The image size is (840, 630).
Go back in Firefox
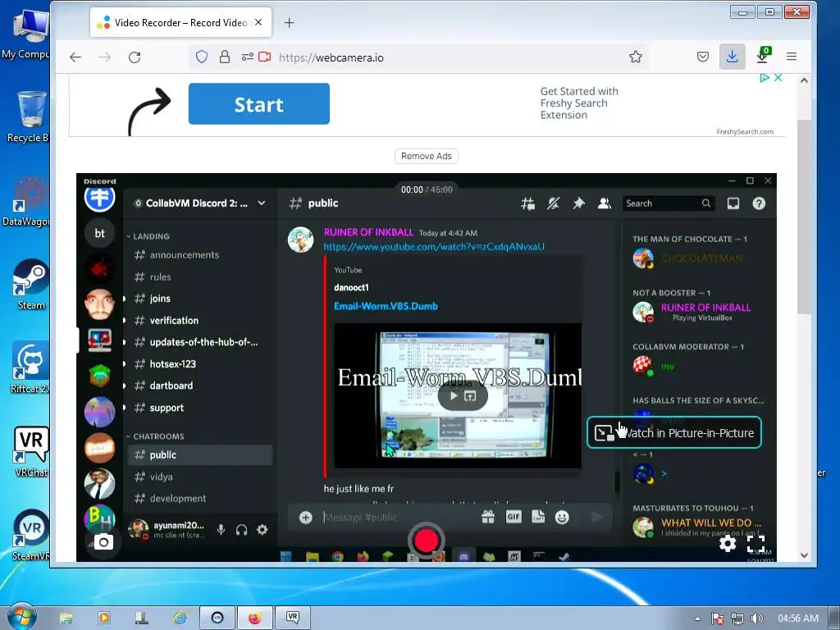pos(75,57)
